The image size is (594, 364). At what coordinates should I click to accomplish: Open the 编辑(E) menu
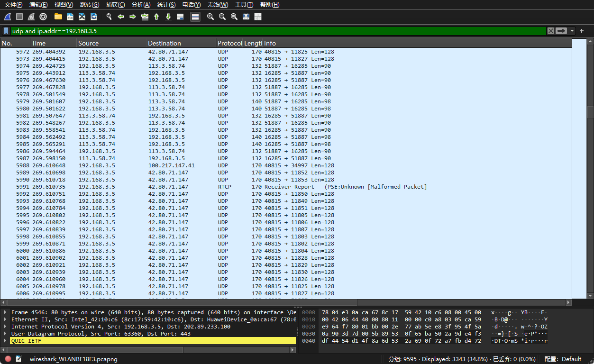pyautogui.click(x=38, y=5)
